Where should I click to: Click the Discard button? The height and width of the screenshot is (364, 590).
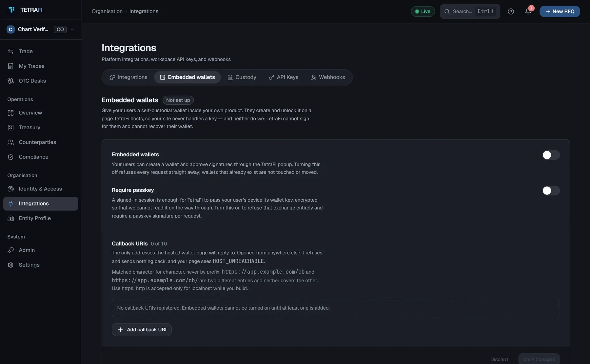coord(499,359)
